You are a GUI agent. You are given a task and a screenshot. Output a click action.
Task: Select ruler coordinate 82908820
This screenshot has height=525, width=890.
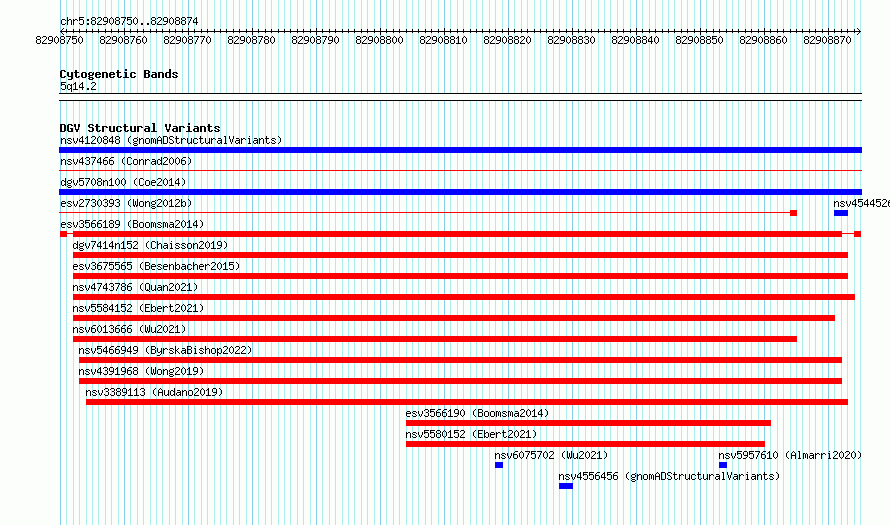point(507,40)
